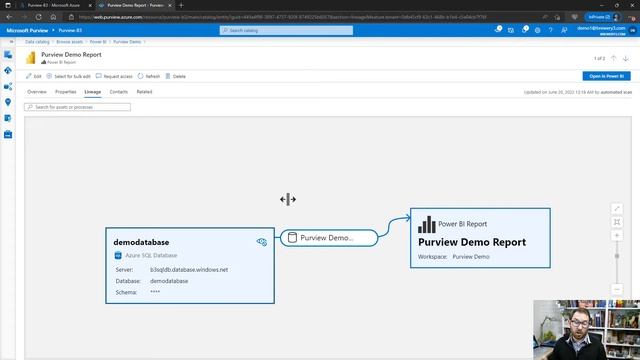This screenshot has width=640, height=360.
Task: Go to next asset with down arrow
Action: (x=626, y=58)
